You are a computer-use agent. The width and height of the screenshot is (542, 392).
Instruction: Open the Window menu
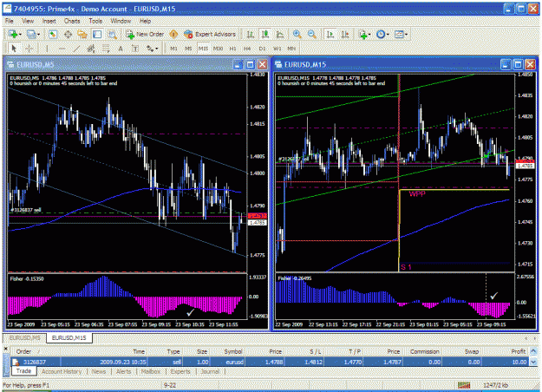(x=121, y=21)
